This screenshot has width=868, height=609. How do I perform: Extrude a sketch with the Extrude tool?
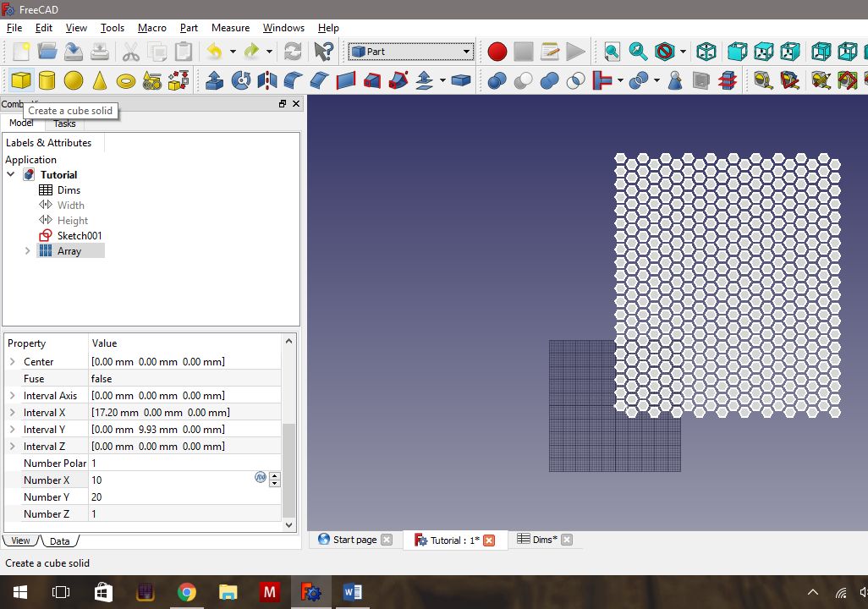[214, 80]
